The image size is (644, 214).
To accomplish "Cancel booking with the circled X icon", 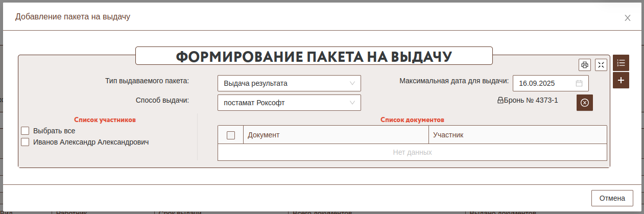I will click(x=585, y=103).
